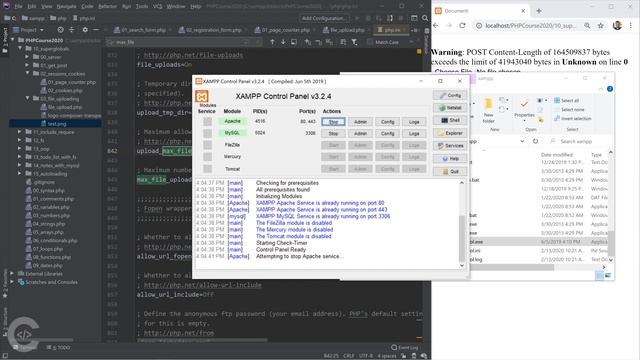
Task: Expand 00_server folder
Action: point(28,57)
